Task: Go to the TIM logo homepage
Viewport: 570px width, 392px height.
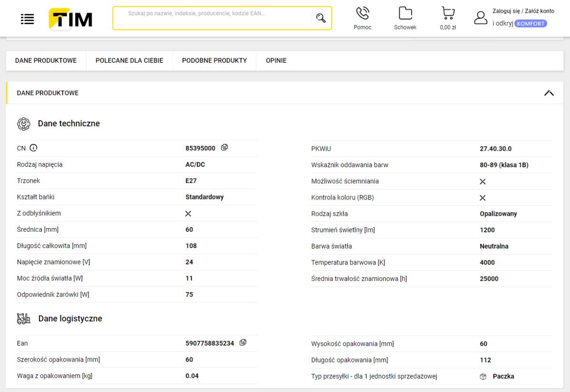Action: pyautogui.click(x=70, y=19)
